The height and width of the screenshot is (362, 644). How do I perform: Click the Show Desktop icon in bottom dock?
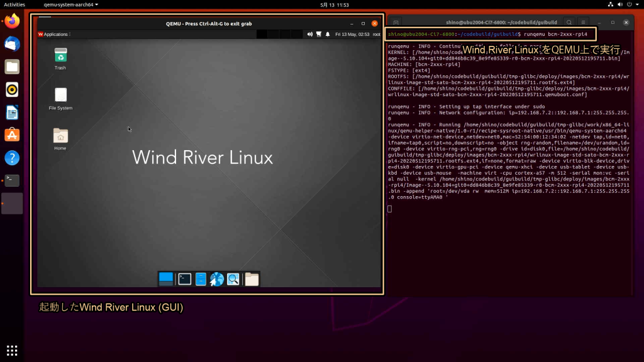166,279
